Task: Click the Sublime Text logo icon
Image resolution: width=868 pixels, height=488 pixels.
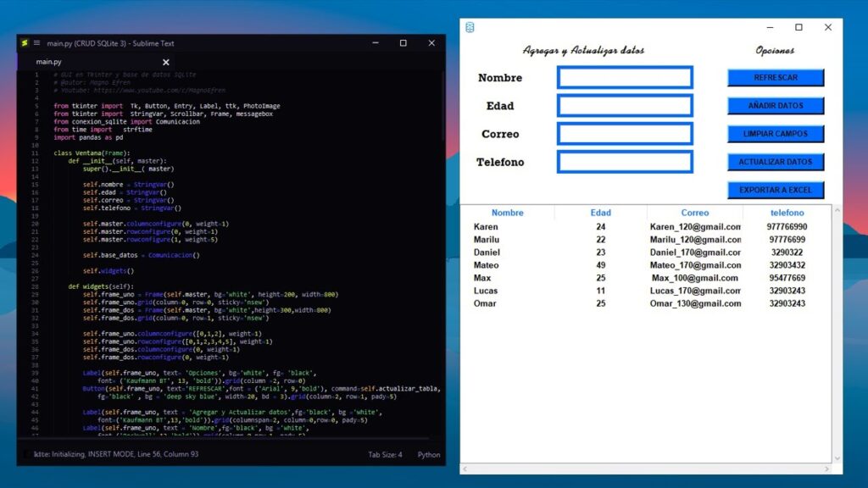Action: [x=25, y=43]
